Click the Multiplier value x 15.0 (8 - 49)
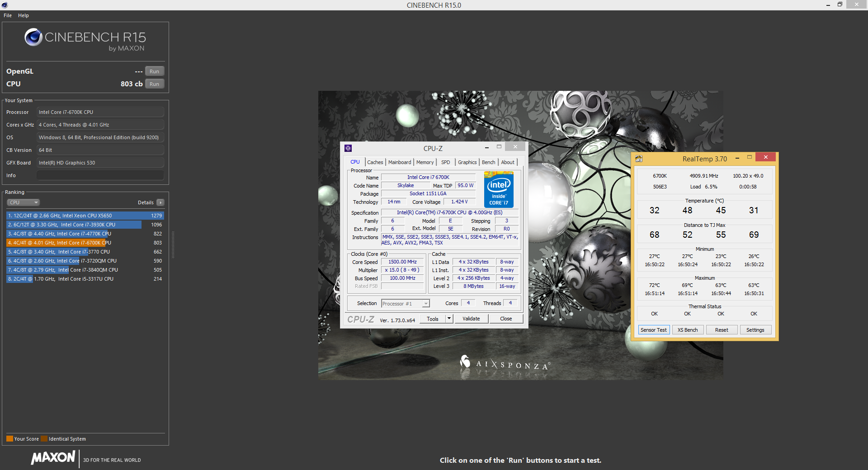 pyautogui.click(x=402, y=270)
